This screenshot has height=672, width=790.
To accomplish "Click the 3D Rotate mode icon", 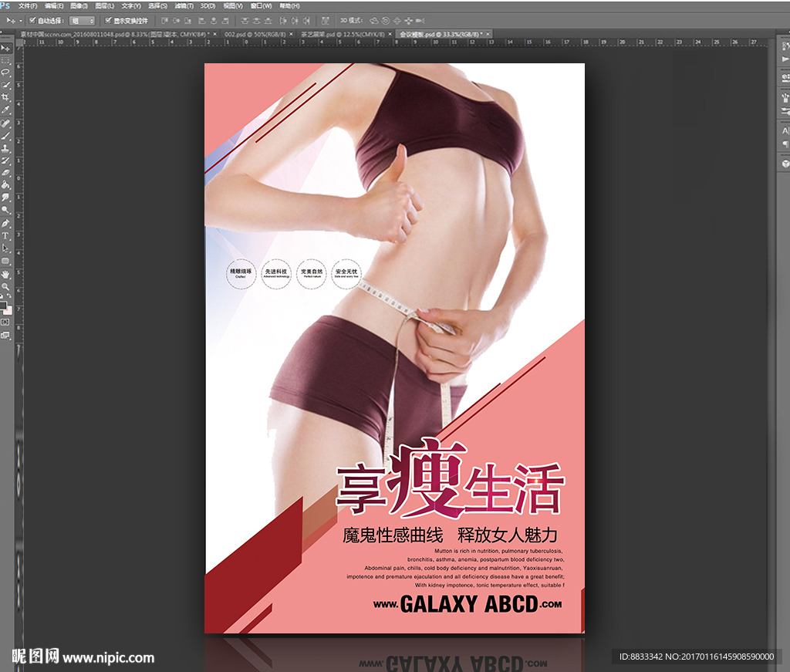I will click(374, 20).
